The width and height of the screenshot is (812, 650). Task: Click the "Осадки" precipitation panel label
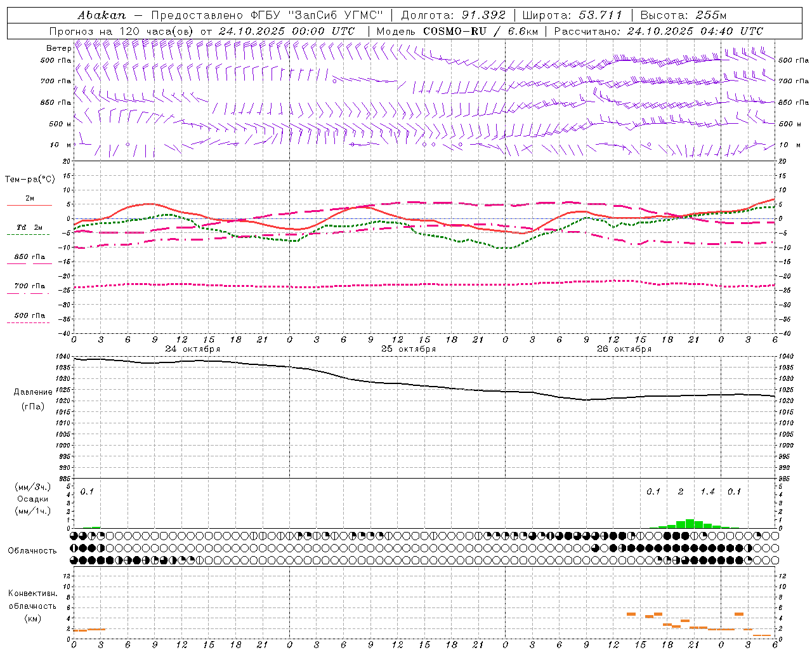pos(33,499)
